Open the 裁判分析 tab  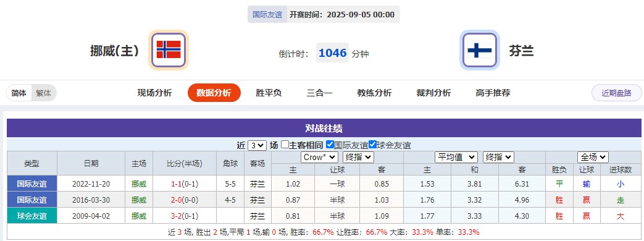point(433,93)
